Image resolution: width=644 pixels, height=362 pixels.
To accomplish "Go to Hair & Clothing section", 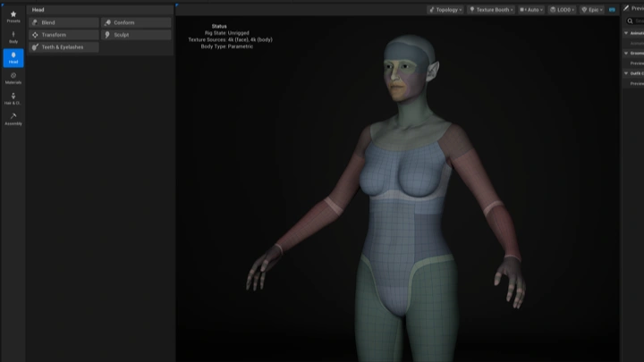I will coord(13,98).
